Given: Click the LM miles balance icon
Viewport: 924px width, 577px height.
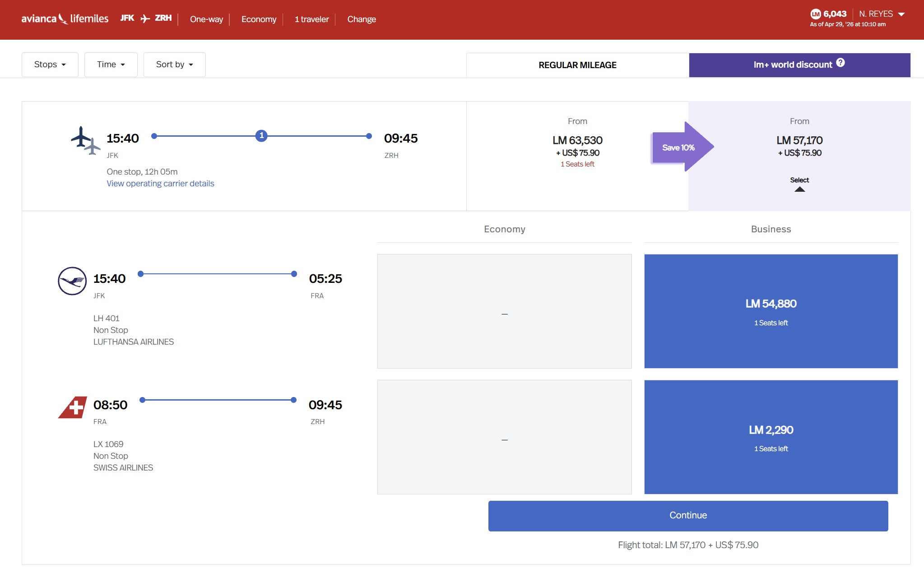Looking at the screenshot, I should 815,14.
